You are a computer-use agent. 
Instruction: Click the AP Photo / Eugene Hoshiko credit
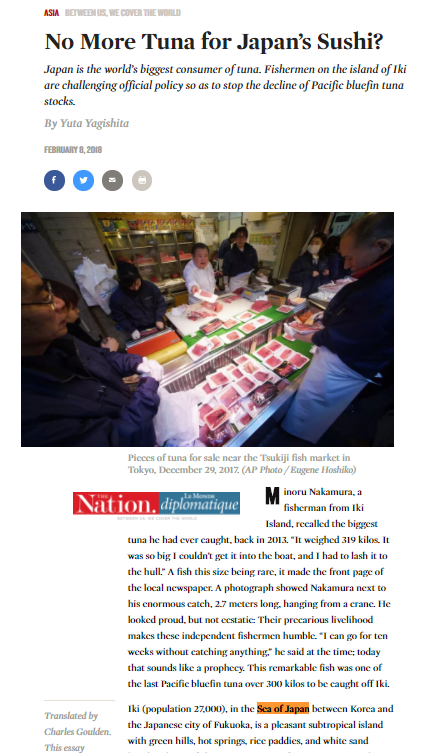coord(300,470)
